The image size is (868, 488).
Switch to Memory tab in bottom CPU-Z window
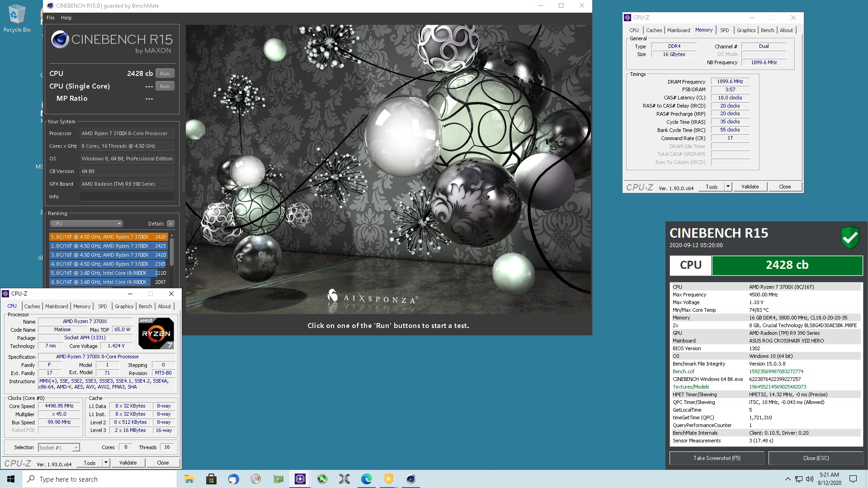click(82, 306)
